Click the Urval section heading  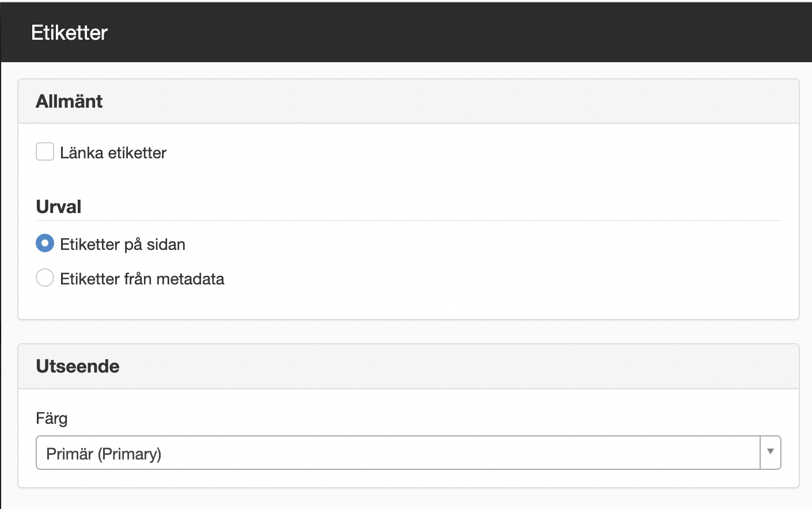click(x=59, y=207)
